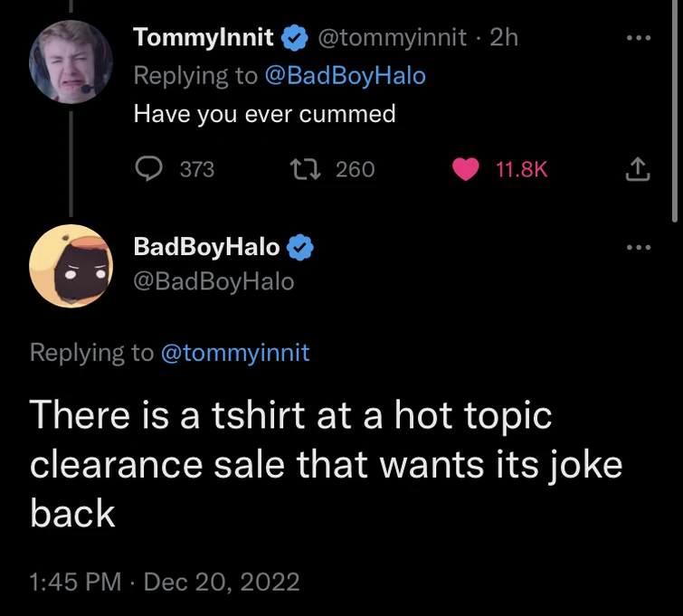Click the 1:45 PM Dec 20, 2022 timestamp
The height and width of the screenshot is (616, 683).
165,581
